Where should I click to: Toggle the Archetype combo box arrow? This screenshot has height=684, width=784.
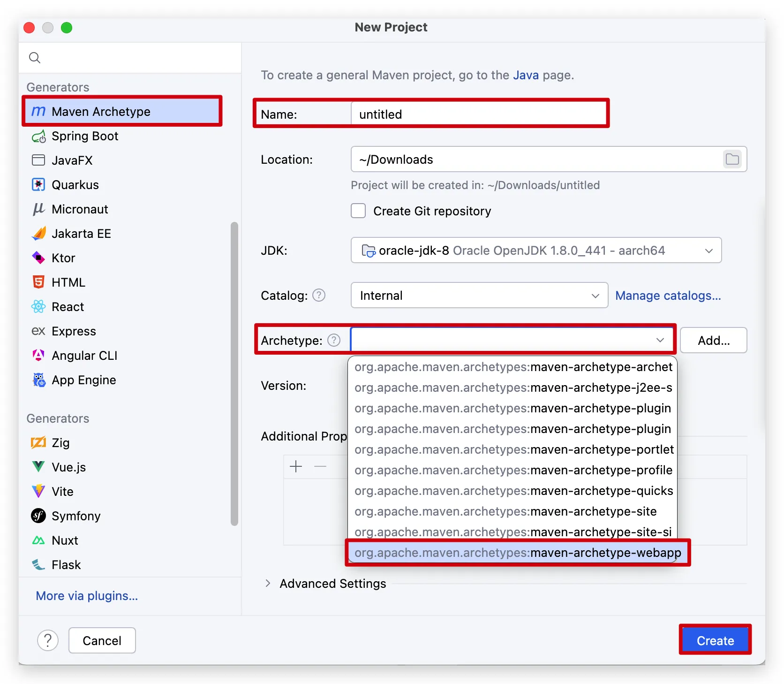tap(660, 340)
